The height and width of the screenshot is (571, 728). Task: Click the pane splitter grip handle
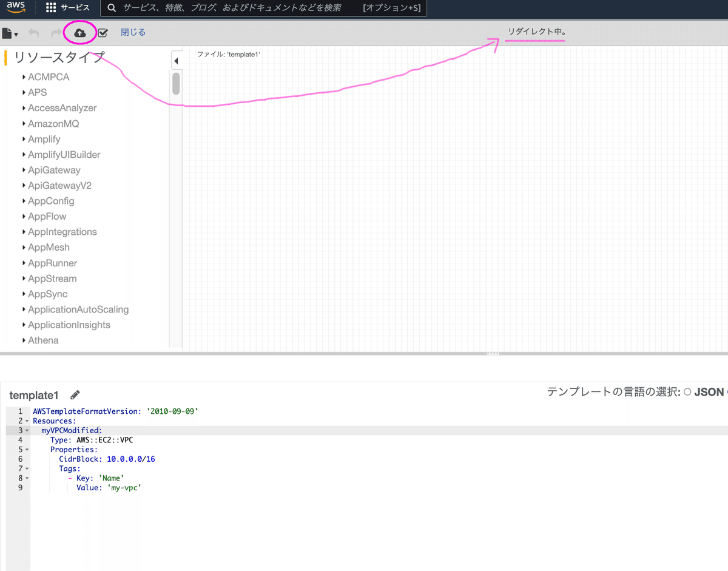click(x=493, y=353)
